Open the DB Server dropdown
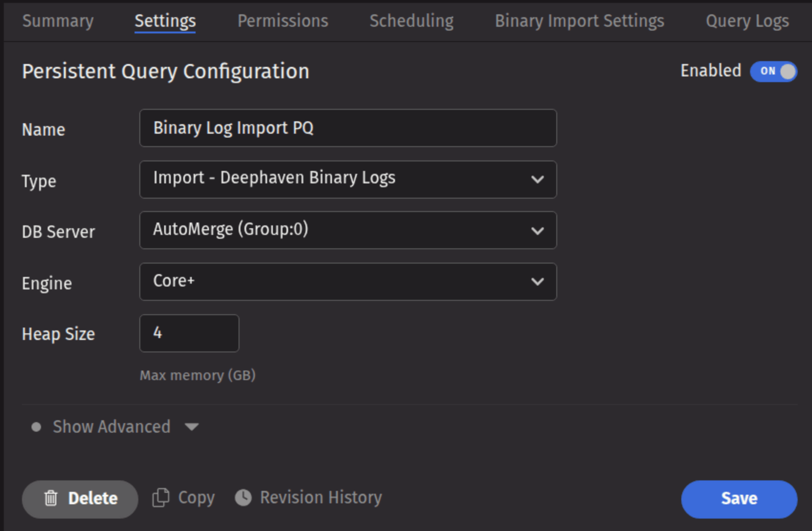 [x=348, y=230]
